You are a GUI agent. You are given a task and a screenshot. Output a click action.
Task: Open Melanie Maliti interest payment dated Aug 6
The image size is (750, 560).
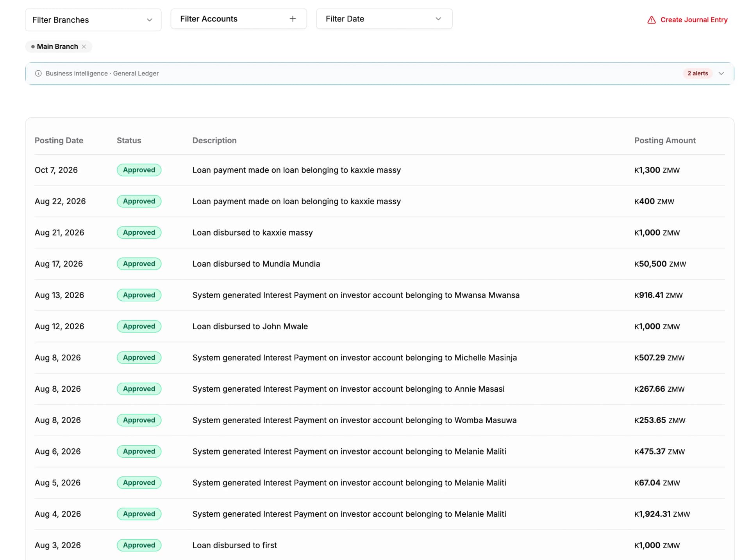pyautogui.click(x=349, y=451)
